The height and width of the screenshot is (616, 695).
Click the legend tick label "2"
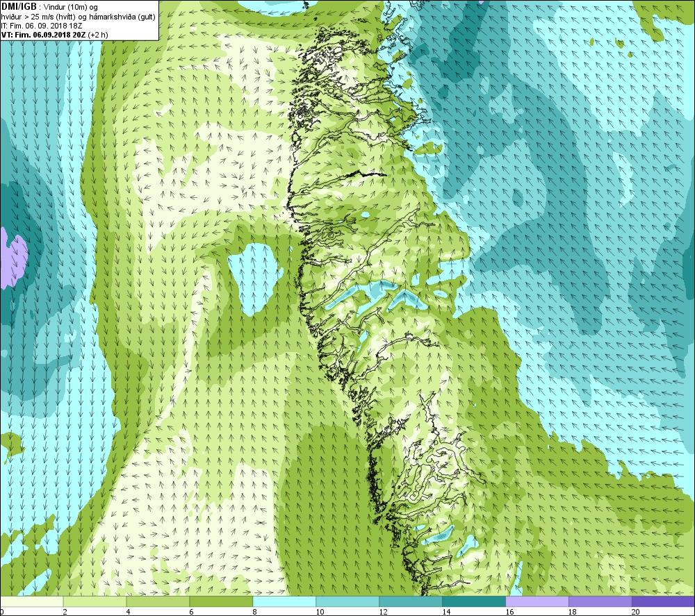[65, 612]
